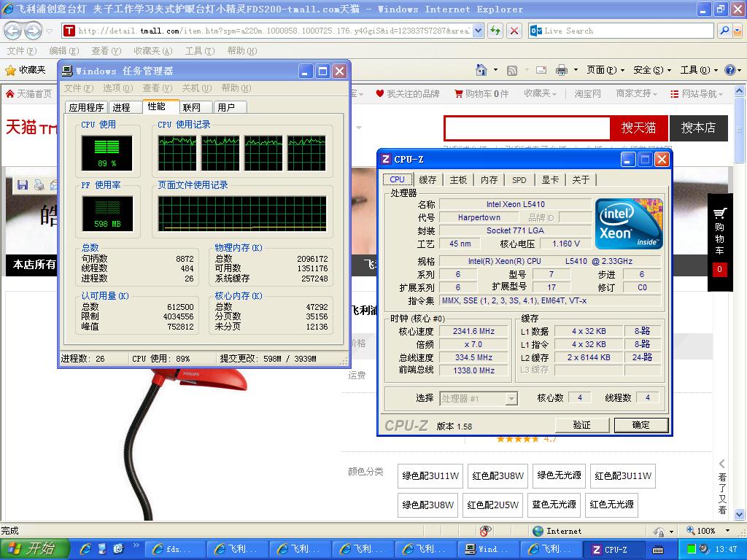This screenshot has width=747, height=560.
Task: Switch to CPU-Z 主板 tab
Action: click(458, 180)
